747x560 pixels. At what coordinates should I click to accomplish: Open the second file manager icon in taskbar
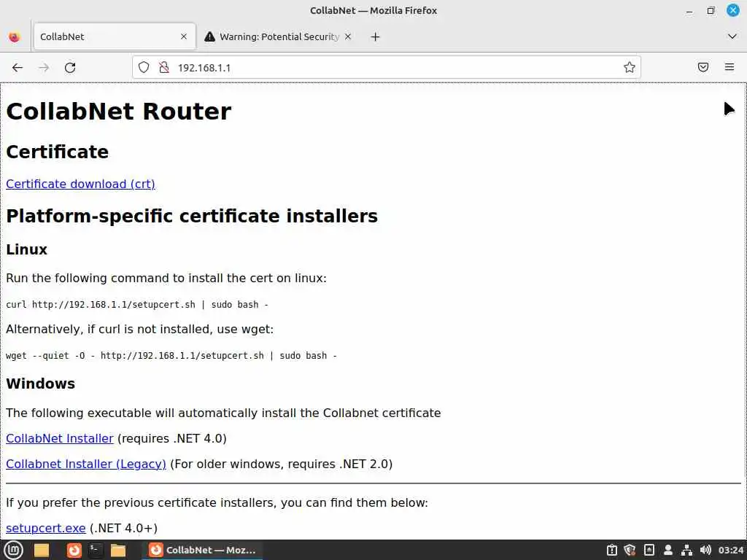click(117, 550)
